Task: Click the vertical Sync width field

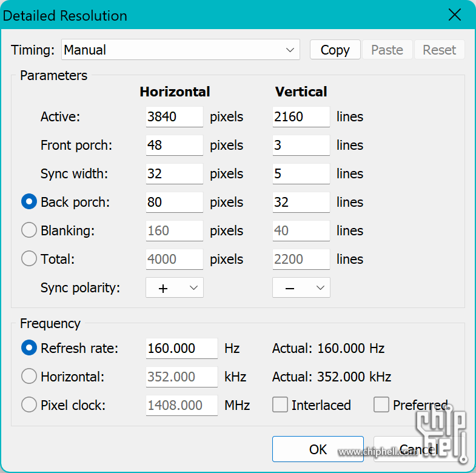Action: 301,173
